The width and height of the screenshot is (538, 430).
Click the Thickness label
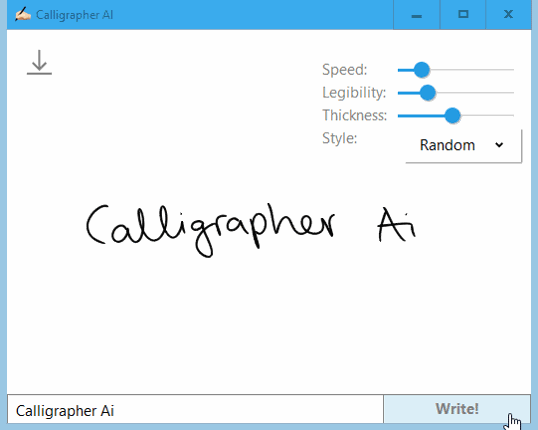pyautogui.click(x=354, y=115)
